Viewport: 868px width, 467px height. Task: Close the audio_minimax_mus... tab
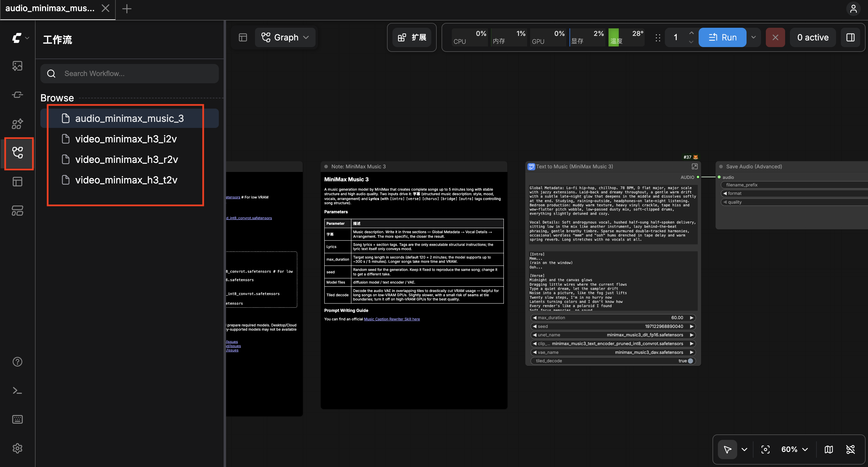(x=105, y=8)
